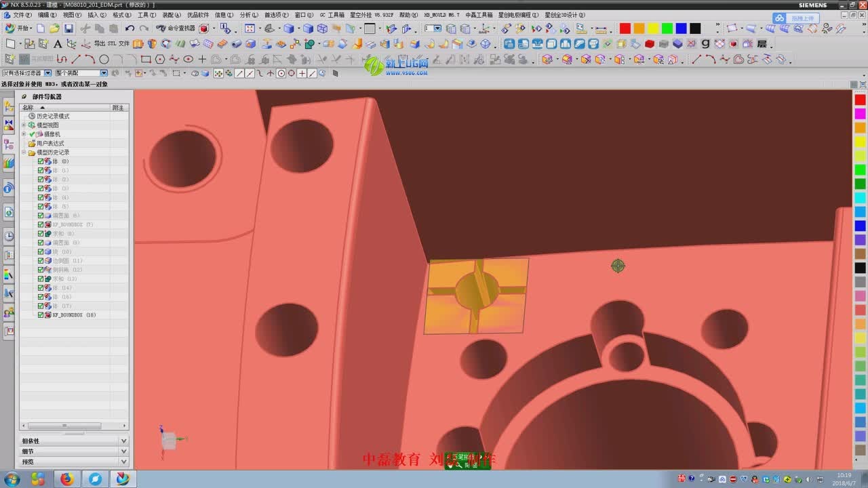The width and height of the screenshot is (868, 488).
Task: Click the Fit view icon
Action: (x=250, y=28)
